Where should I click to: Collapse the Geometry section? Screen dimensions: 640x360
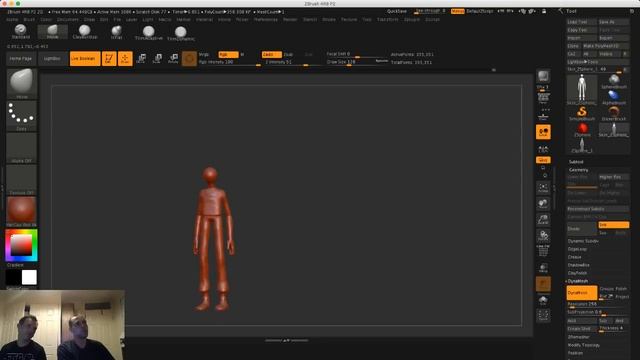point(579,170)
